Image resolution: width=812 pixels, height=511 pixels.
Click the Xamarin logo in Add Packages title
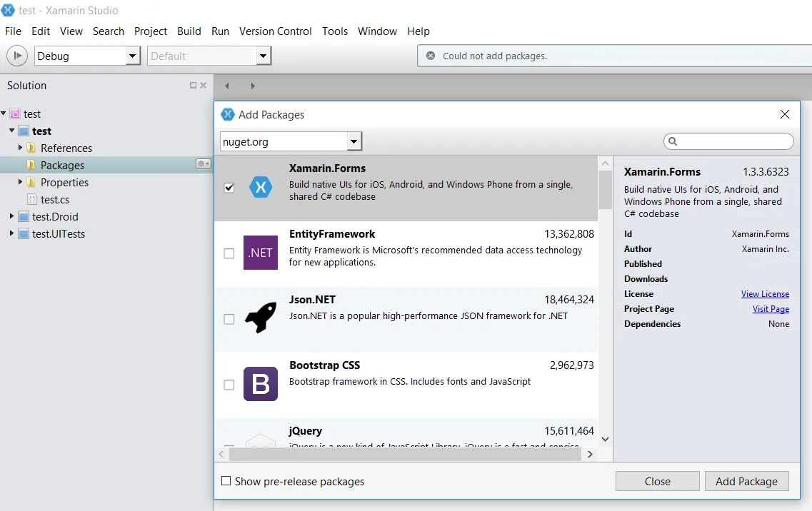tap(228, 114)
